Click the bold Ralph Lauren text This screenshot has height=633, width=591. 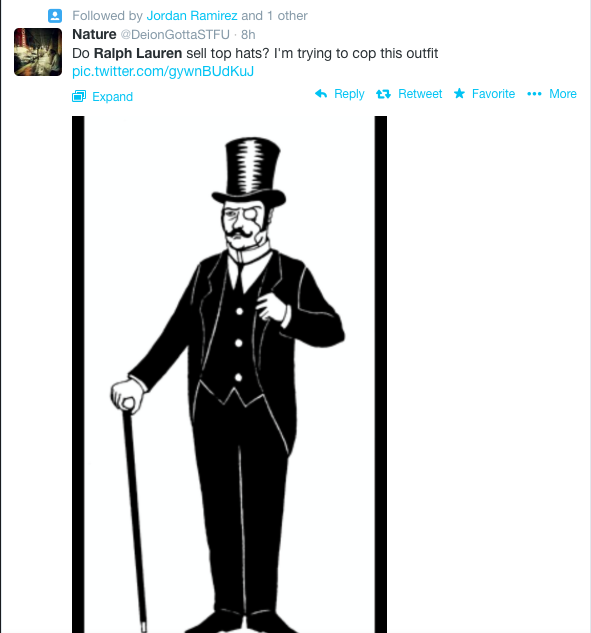tap(138, 53)
